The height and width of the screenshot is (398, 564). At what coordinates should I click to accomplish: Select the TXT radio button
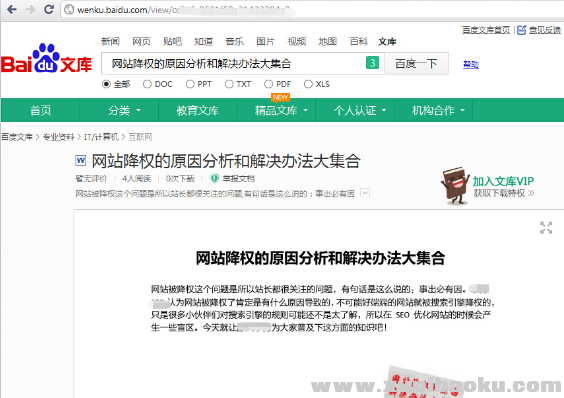229,84
